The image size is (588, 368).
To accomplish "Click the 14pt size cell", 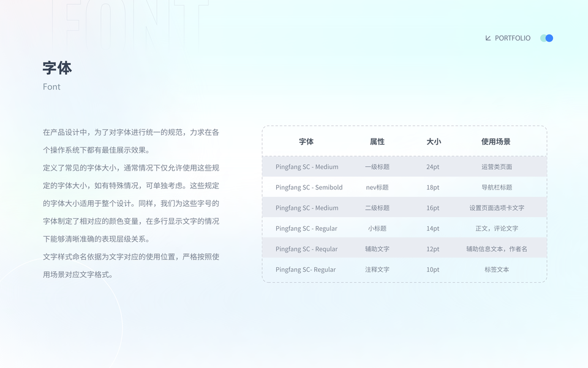I will pos(433,228).
